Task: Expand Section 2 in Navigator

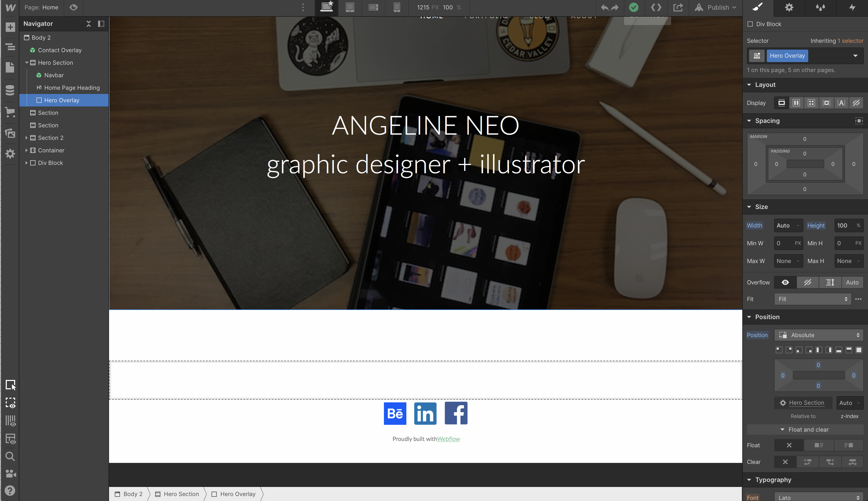Action: tap(27, 138)
